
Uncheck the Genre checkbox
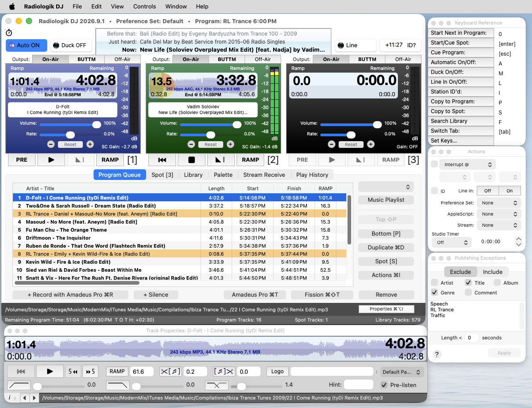[434, 292]
